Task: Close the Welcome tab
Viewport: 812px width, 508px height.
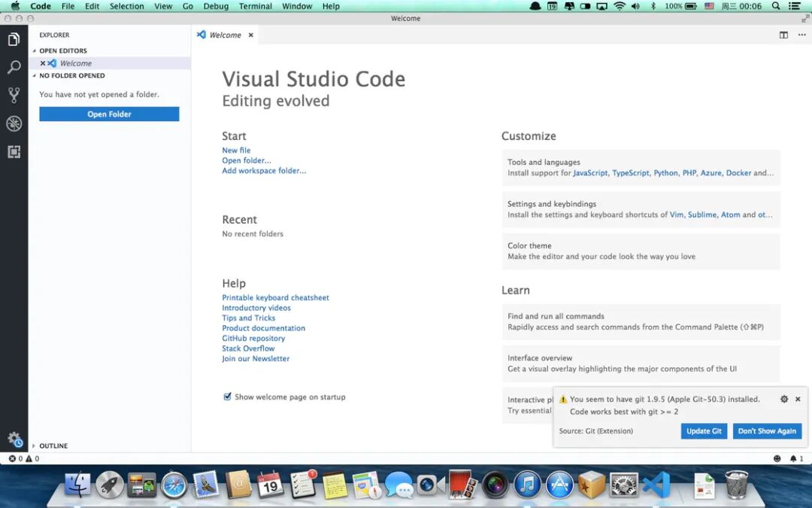Action: [x=250, y=35]
